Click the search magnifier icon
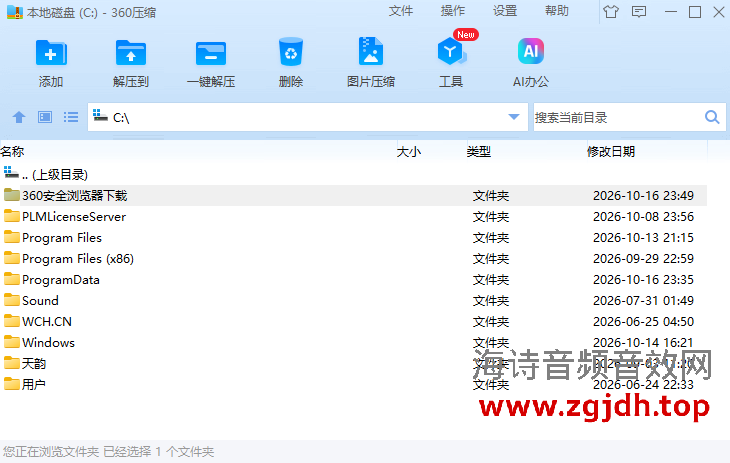 712,117
